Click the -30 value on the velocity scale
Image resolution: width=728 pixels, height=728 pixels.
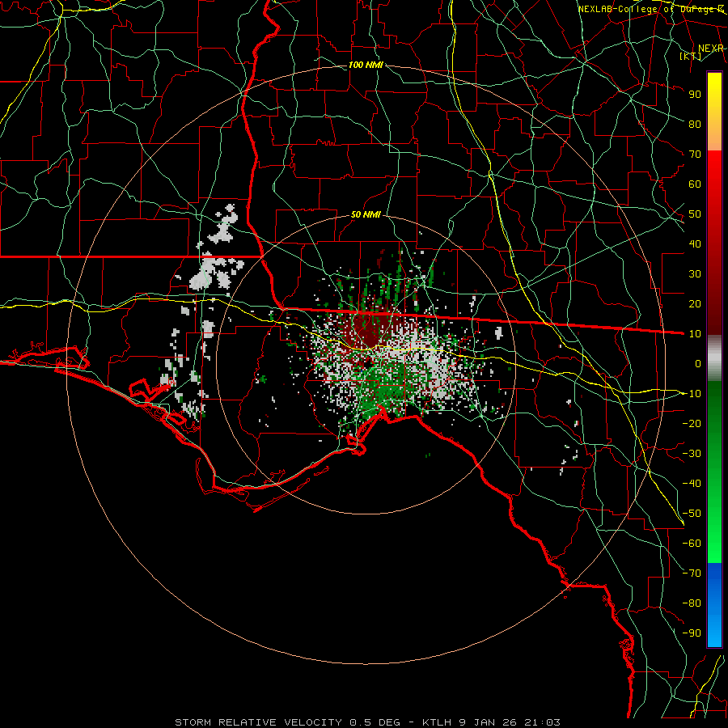[x=692, y=453]
